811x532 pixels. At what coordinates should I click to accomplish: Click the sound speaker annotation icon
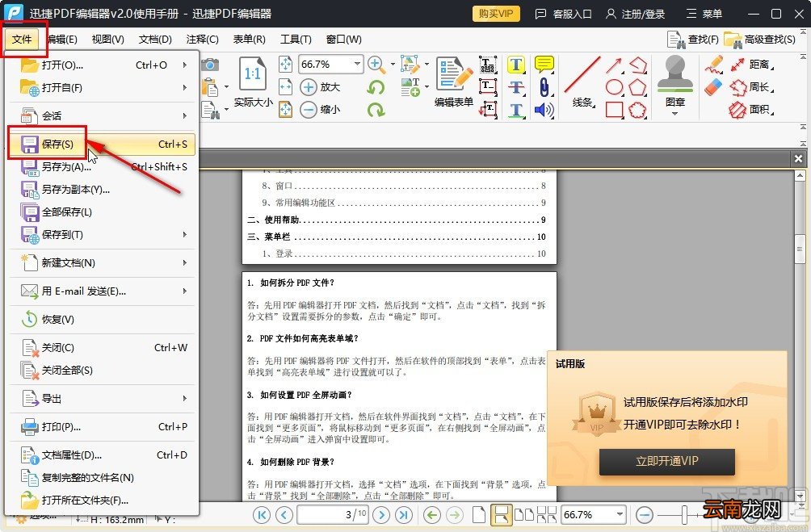pyautogui.click(x=544, y=110)
